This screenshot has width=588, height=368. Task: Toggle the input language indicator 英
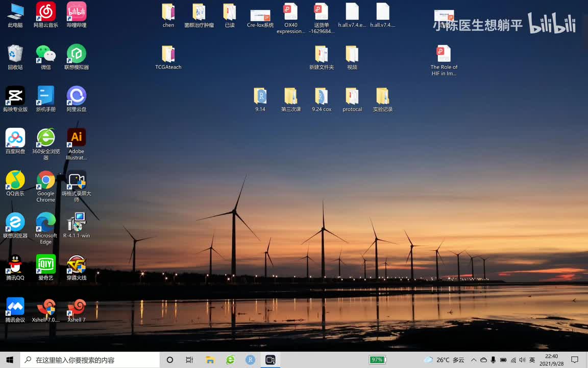click(532, 360)
